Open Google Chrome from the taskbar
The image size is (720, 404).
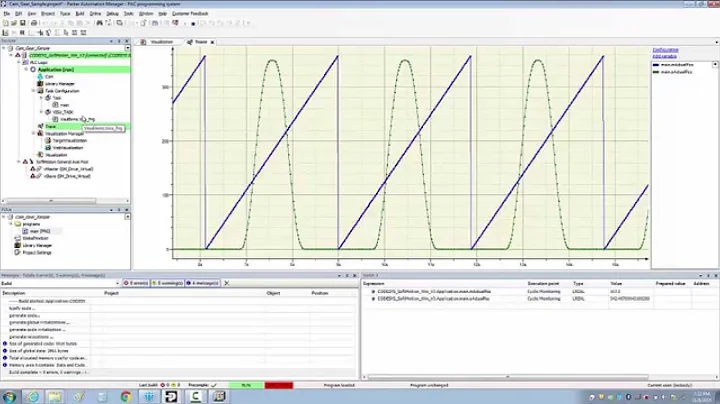coord(125,397)
